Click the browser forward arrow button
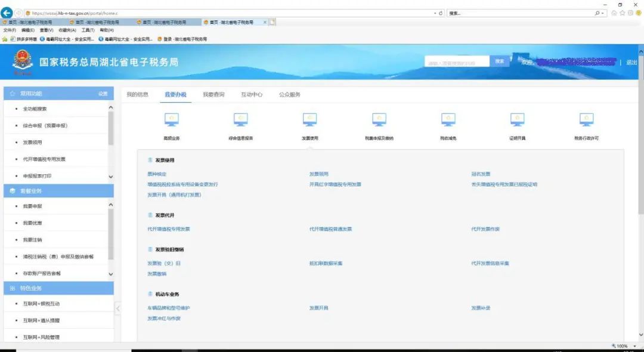Screen dimensions: 644x352 click(18, 13)
